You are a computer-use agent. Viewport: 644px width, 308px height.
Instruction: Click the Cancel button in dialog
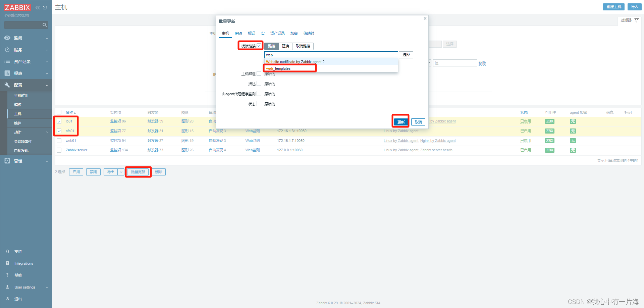[418, 122]
